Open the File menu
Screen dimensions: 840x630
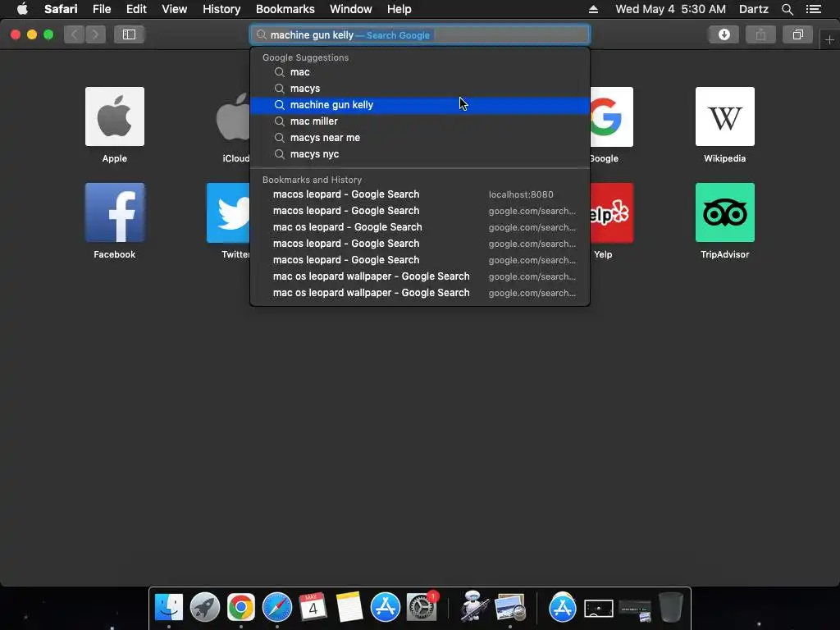tap(102, 9)
